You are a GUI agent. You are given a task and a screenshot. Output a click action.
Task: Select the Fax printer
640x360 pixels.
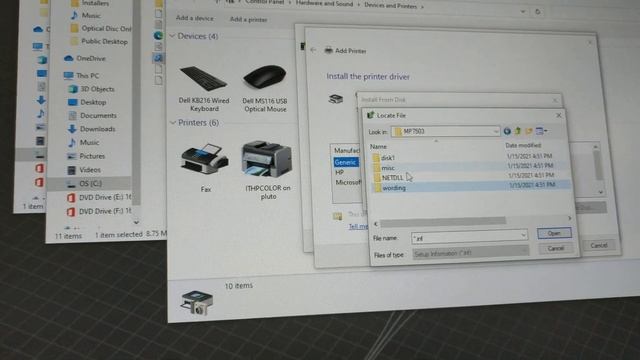[205, 167]
